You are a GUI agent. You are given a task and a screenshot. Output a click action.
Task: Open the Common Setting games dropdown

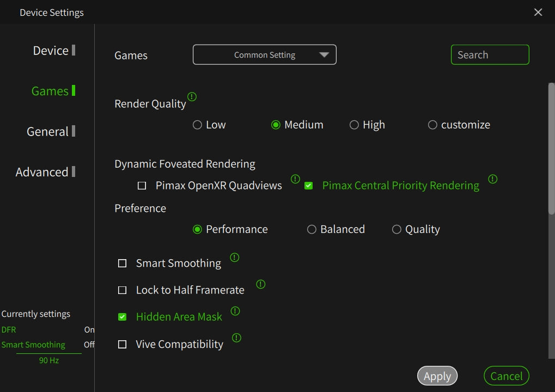pos(265,55)
